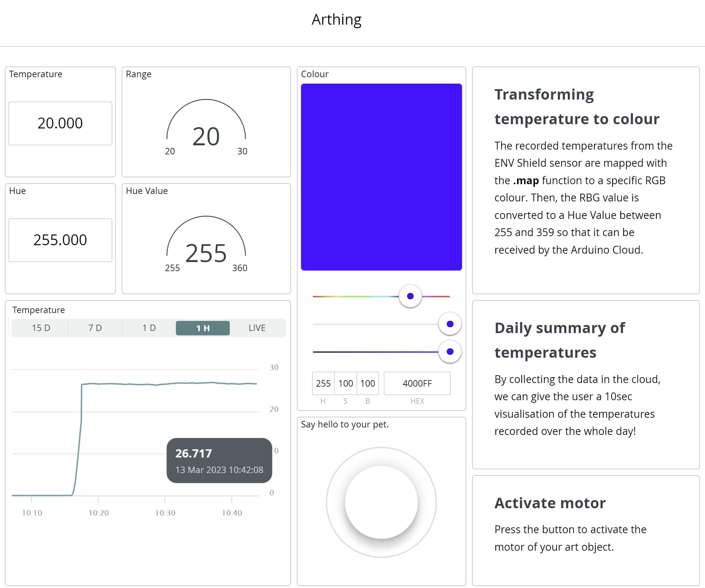Click the Hue value box 255.000
705x588 pixels.
[x=60, y=240]
